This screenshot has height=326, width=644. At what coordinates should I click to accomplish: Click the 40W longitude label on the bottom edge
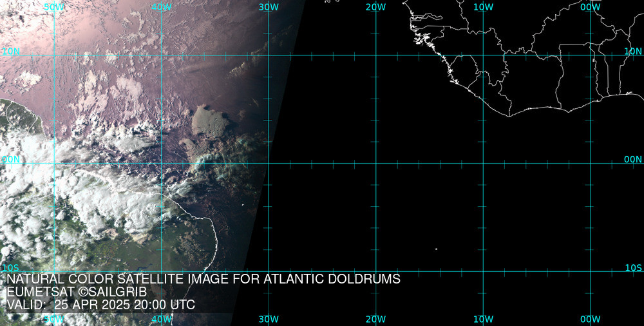pos(162,319)
